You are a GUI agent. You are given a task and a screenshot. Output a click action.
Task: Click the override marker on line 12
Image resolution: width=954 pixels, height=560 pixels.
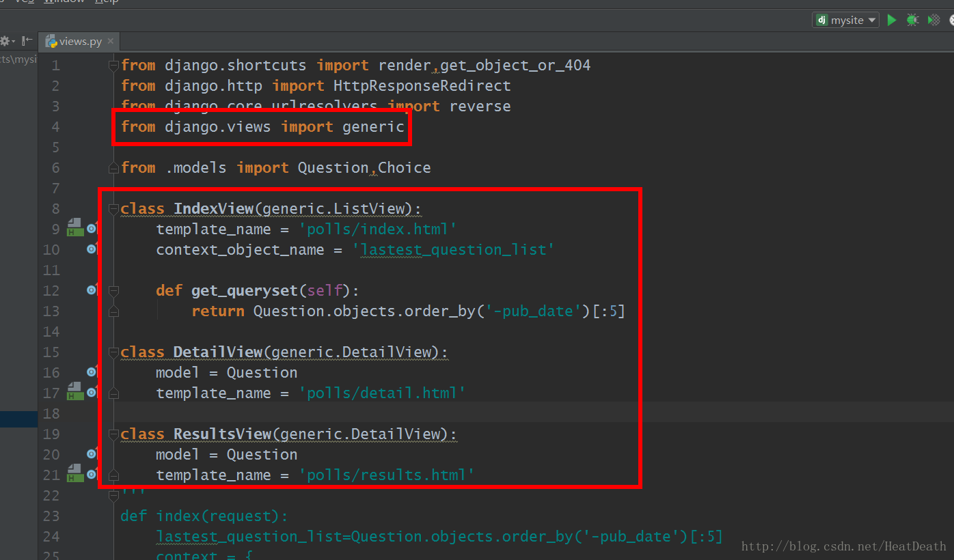[92, 290]
